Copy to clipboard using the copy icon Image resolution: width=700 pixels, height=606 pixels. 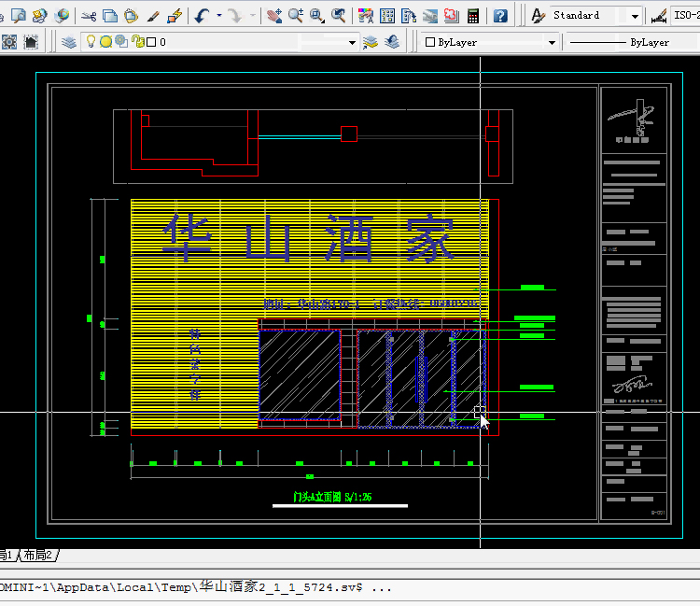pos(110,16)
